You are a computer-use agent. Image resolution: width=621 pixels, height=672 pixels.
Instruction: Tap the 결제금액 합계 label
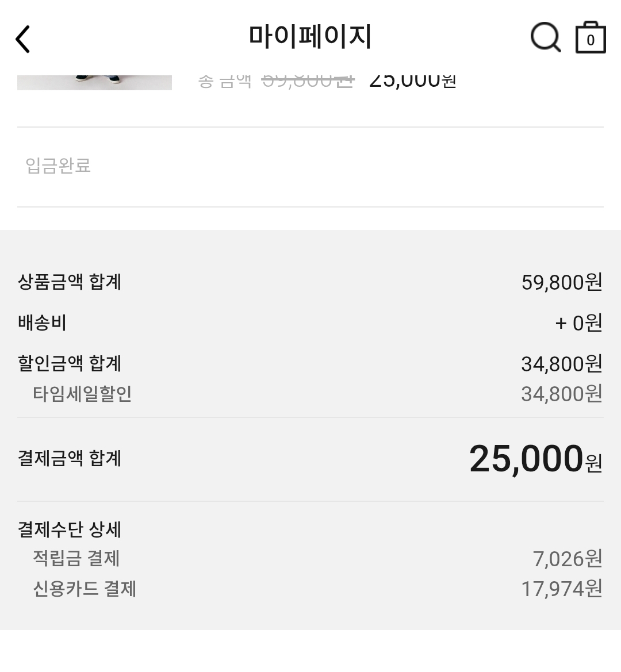coord(70,458)
